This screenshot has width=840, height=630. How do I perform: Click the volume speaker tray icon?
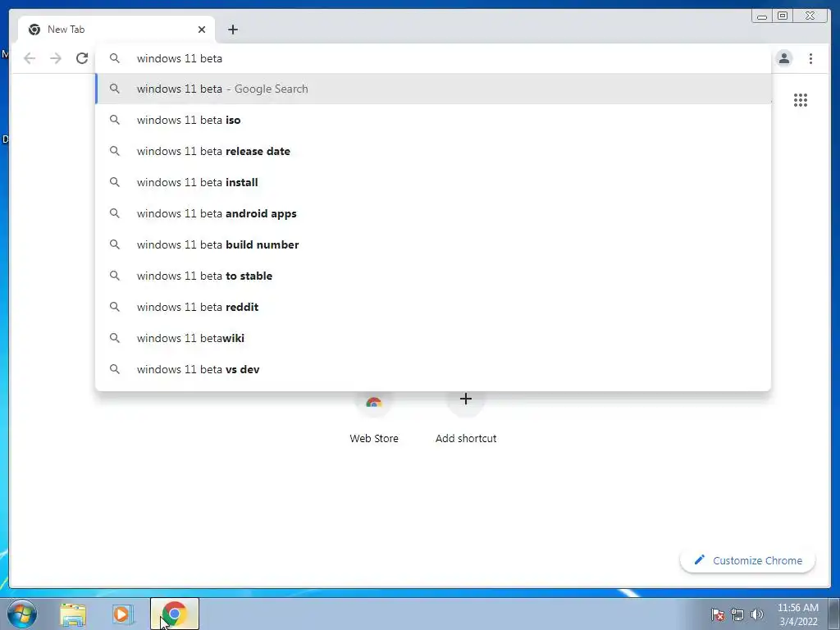[x=757, y=614]
